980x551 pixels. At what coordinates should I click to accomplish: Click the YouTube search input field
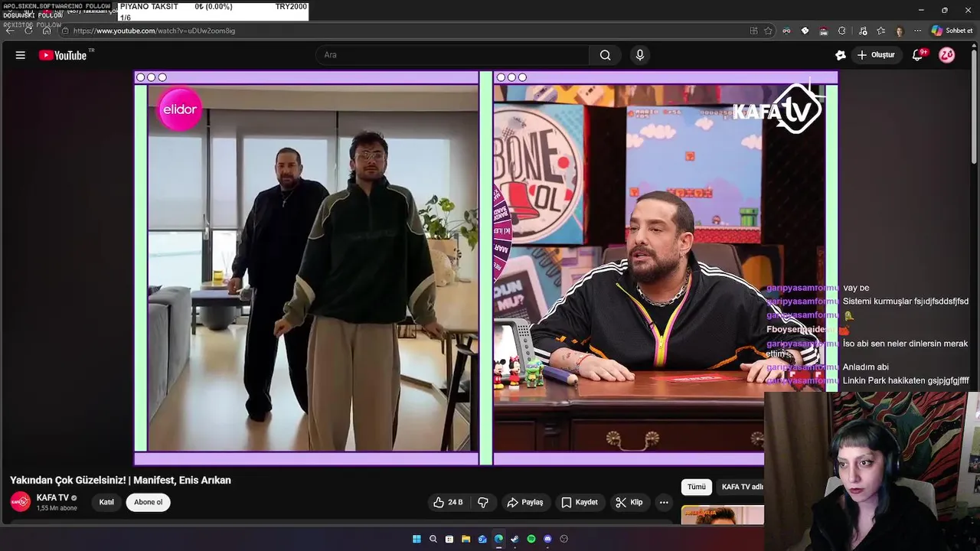(452, 55)
